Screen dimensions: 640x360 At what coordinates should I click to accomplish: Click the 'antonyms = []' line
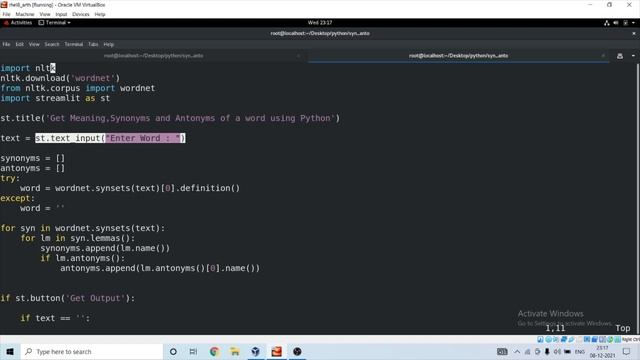click(33, 168)
